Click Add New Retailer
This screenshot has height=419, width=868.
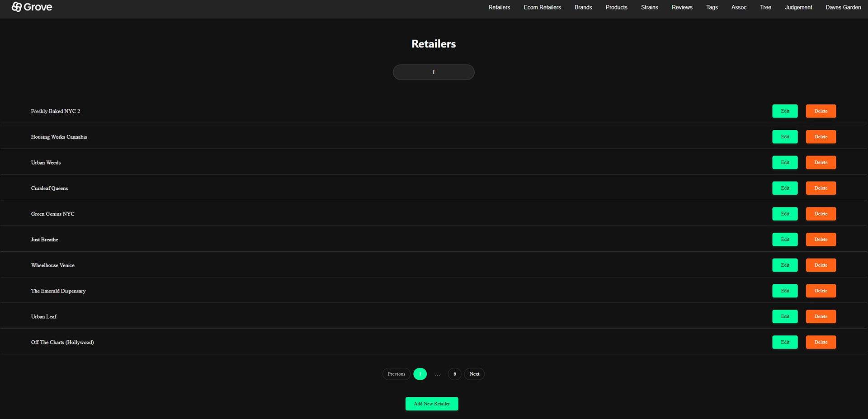(x=432, y=404)
